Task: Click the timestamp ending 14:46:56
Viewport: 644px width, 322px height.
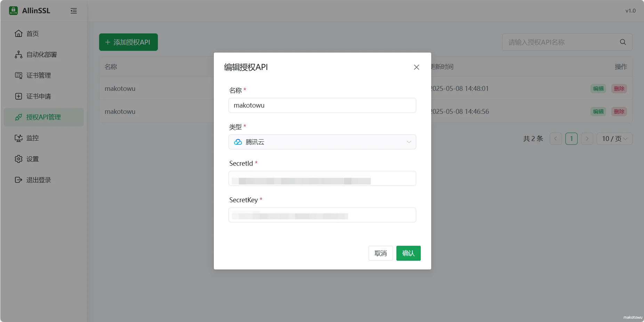Action: (460, 111)
